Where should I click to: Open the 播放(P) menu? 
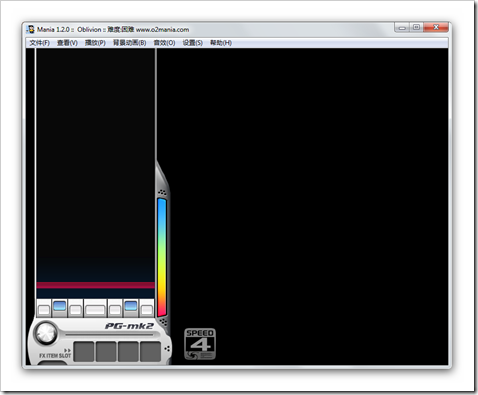[95, 43]
